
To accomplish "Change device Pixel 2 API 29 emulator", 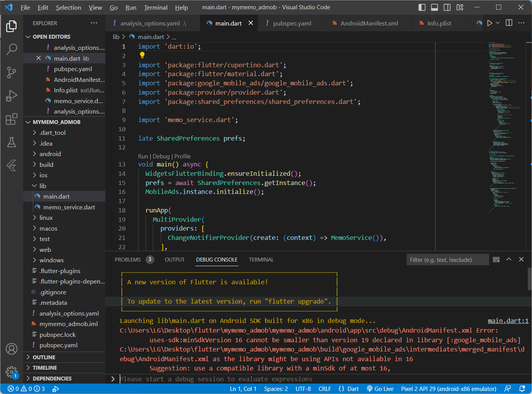I will point(449,389).
